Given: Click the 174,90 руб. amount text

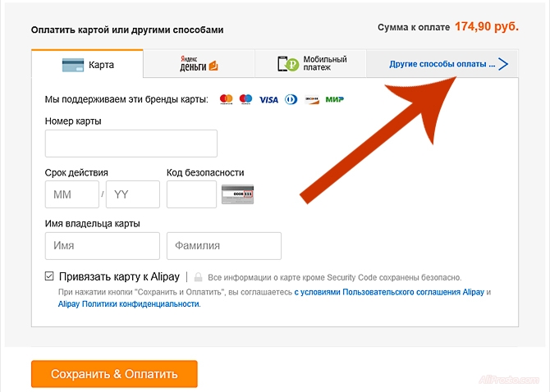Looking at the screenshot, I should pos(487,26).
